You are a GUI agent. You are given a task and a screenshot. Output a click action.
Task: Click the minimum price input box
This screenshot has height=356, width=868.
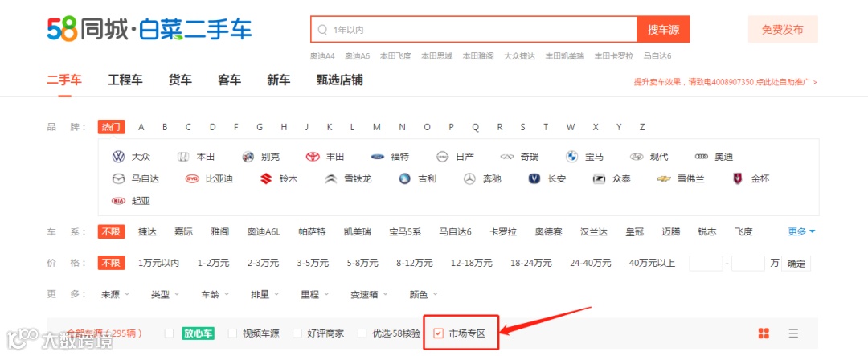click(x=706, y=264)
